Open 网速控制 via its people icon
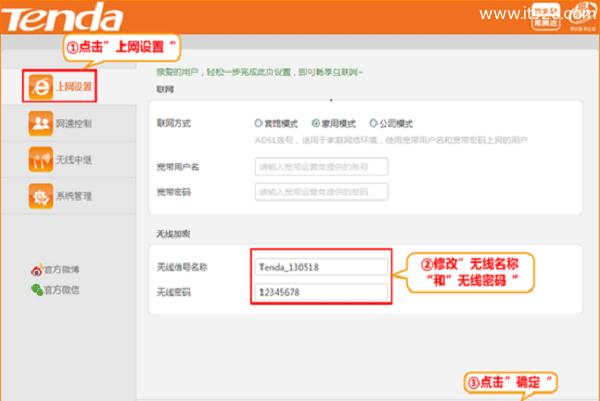600x401 pixels. pos(41,123)
